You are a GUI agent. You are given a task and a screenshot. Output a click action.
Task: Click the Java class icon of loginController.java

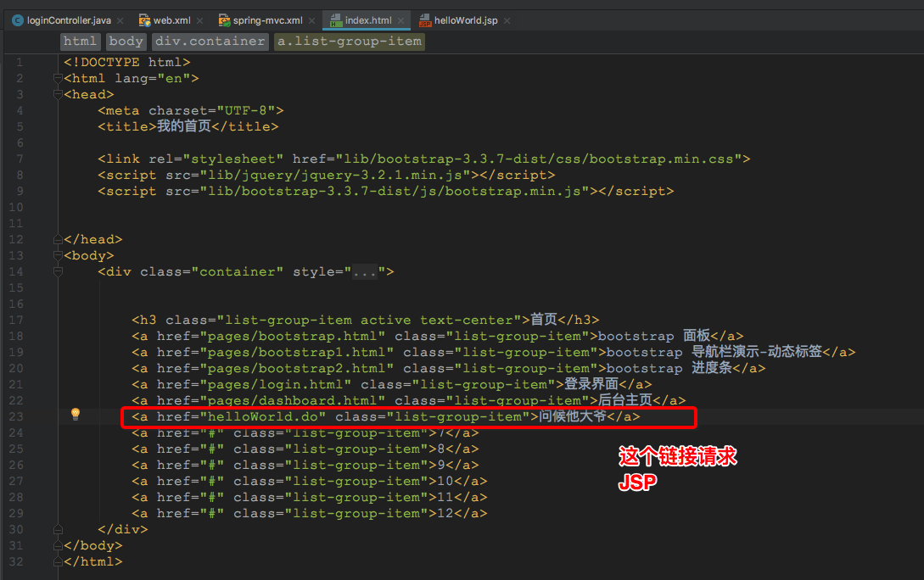coord(18,20)
